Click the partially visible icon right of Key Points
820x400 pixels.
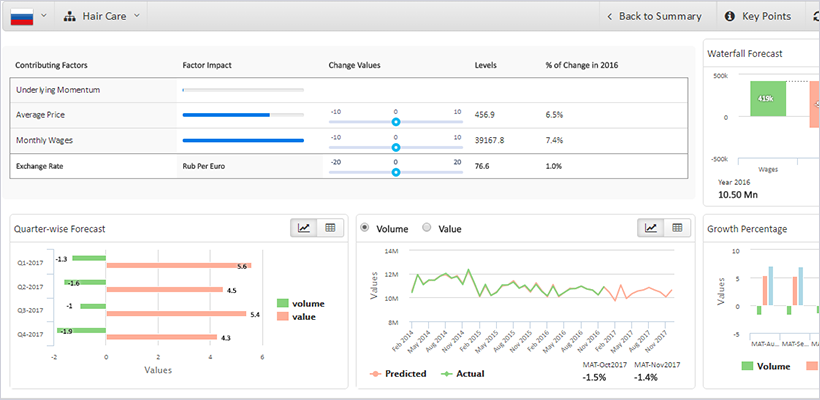[814, 16]
